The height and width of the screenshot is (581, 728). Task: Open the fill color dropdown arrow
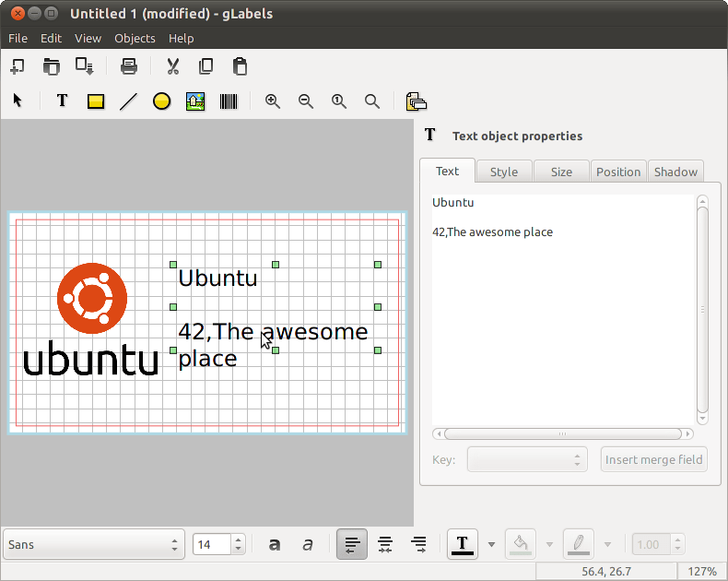pyautogui.click(x=549, y=544)
